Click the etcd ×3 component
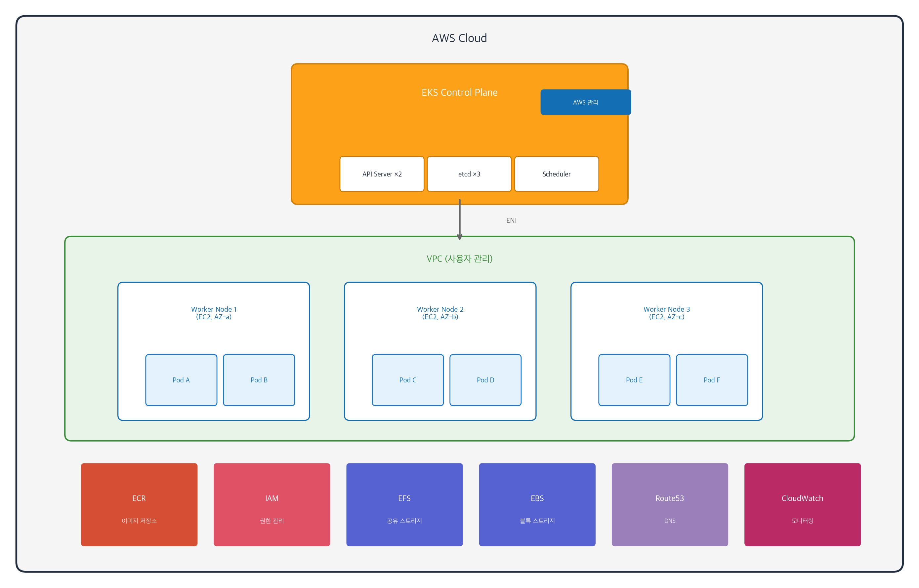919x588 pixels. tap(469, 174)
